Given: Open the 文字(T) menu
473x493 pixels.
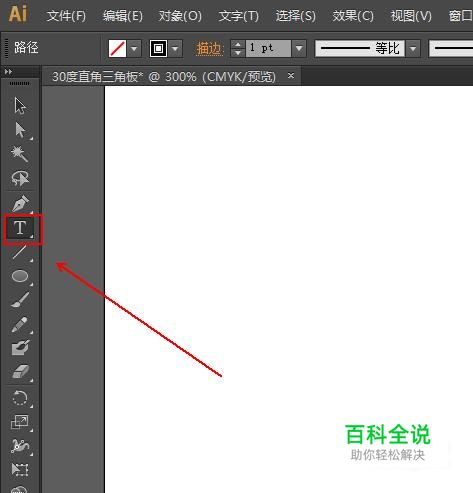Looking at the screenshot, I should pos(239,16).
